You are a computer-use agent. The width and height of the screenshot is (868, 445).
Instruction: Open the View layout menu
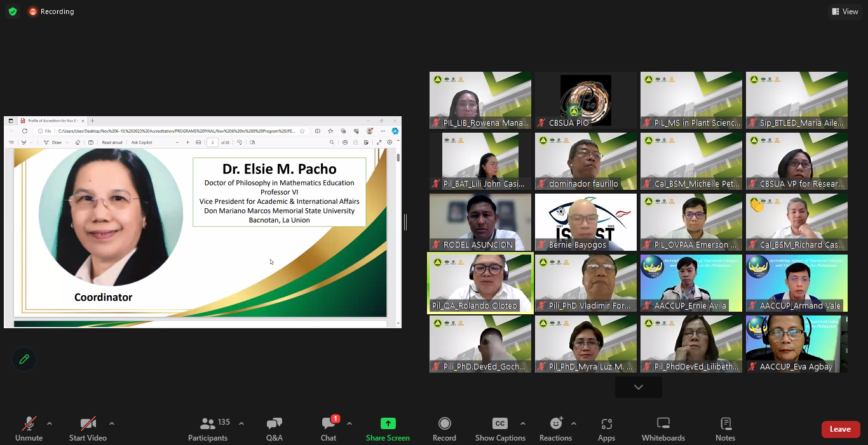[x=844, y=11]
